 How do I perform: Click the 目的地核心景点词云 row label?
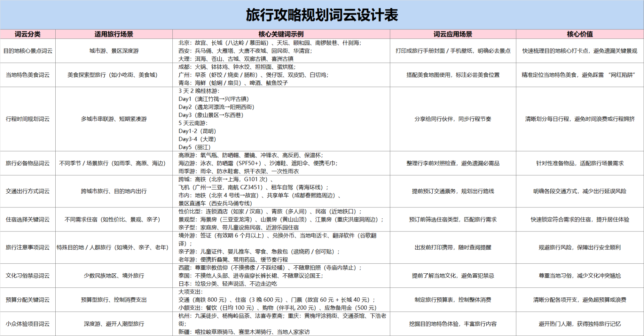[x=28, y=51]
